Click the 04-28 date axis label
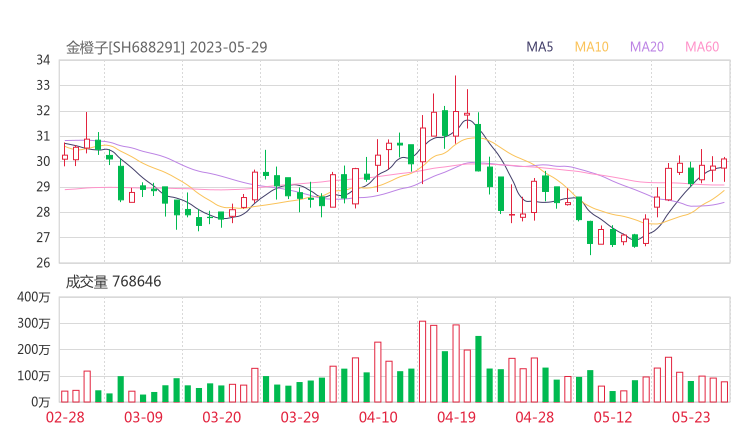 tap(535, 417)
